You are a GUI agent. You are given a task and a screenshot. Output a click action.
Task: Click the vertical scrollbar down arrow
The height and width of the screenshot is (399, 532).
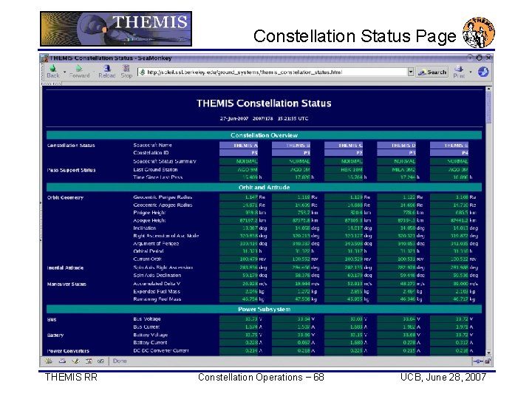tap(488, 352)
